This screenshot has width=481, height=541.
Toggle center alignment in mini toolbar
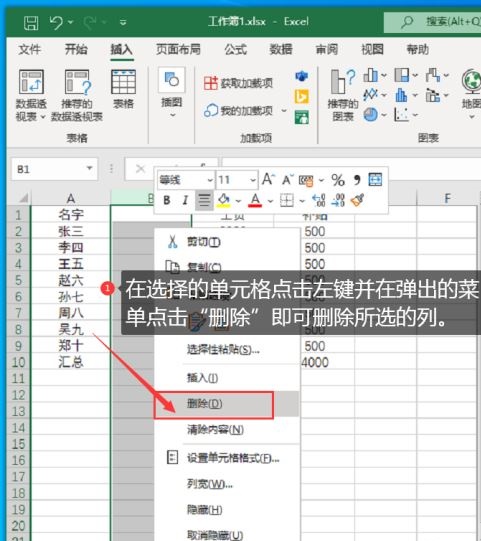pos(204,200)
